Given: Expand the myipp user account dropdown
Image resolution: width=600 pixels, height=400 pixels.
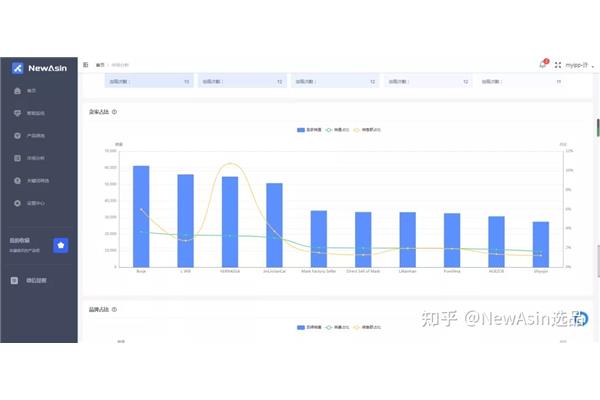Looking at the screenshot, I should [580, 65].
